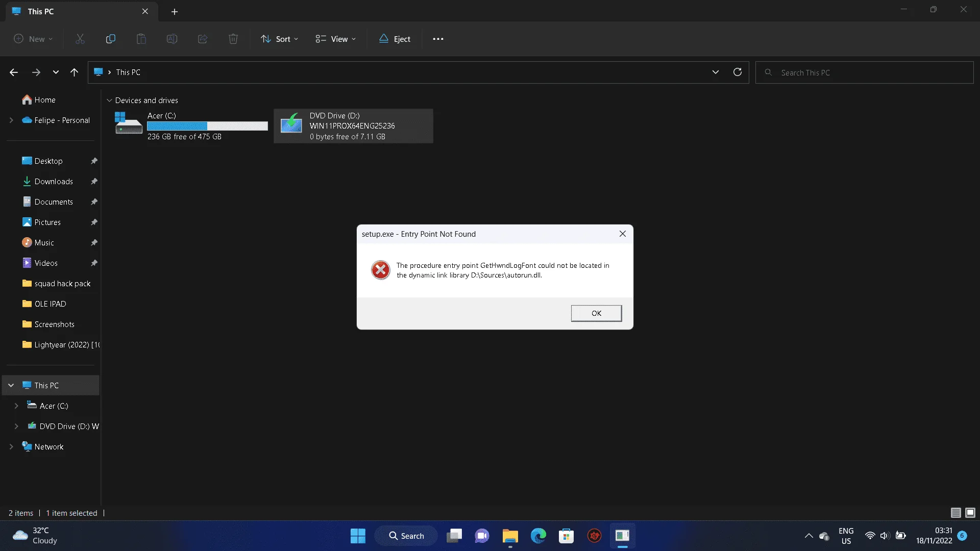Open the clock showing 03:31
980x551 pixels.
(934, 536)
